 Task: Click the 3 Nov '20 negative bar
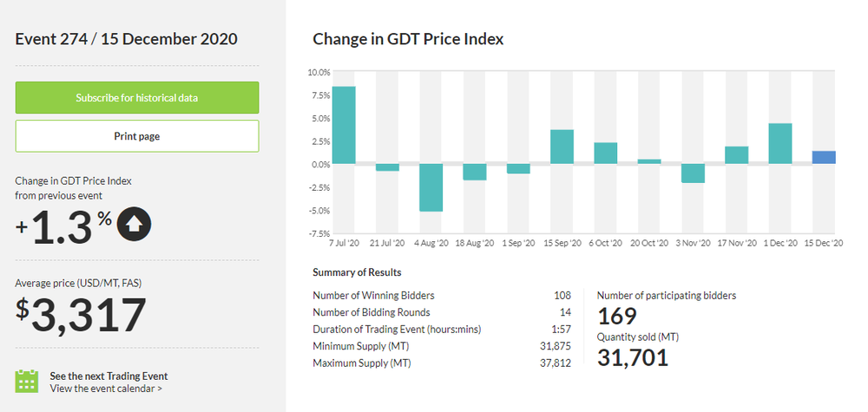point(693,173)
